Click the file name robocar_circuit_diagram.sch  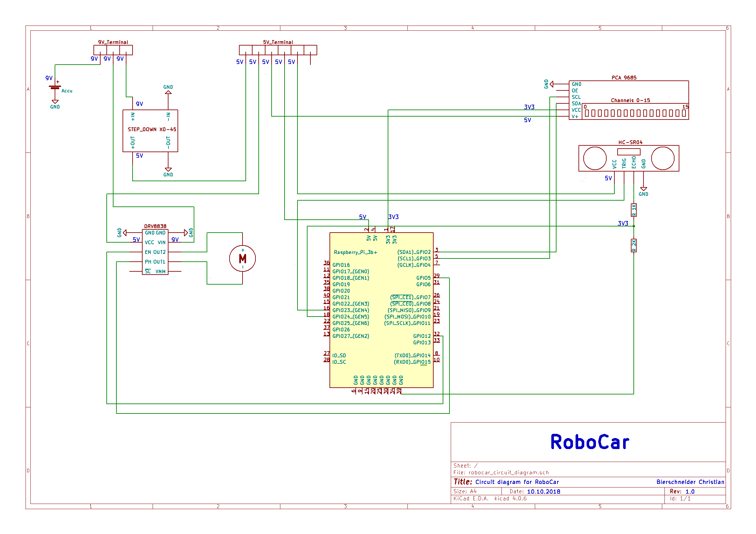508,473
